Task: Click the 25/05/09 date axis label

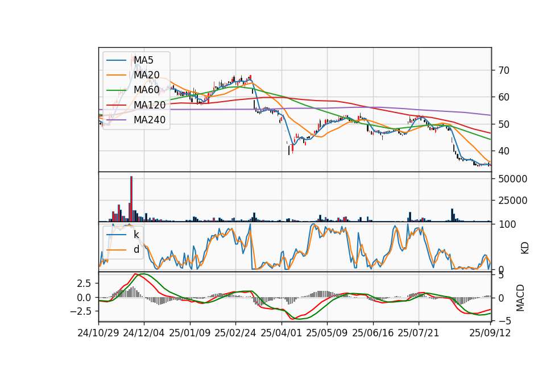Action: [327, 333]
